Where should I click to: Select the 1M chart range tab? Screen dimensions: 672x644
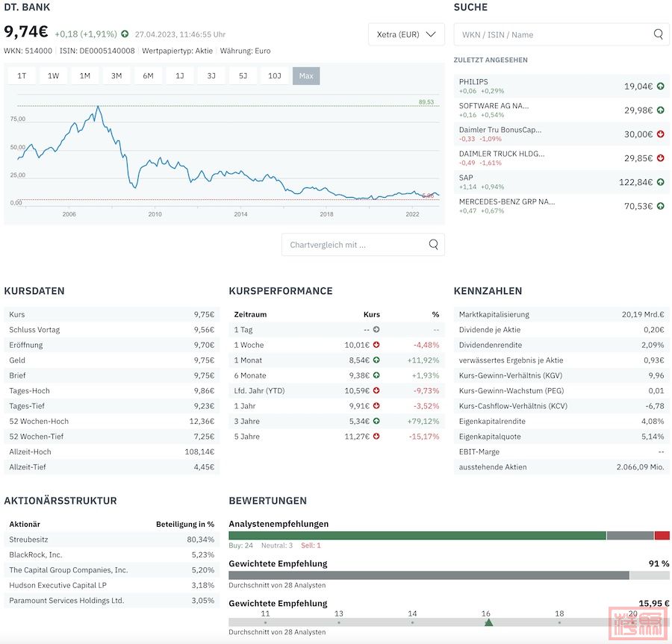[85, 76]
